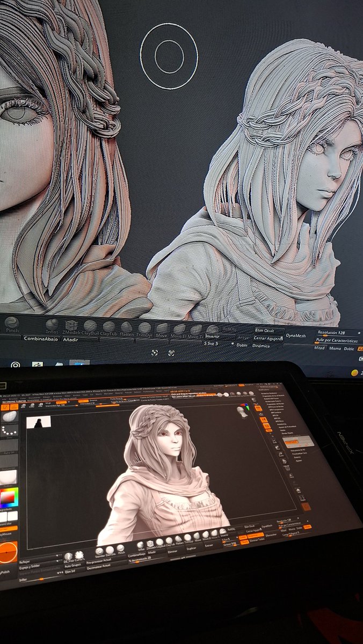Select the Pinch brush on the monitor
Image resolution: width=363 pixels, height=644 pixels.
pos(11,325)
